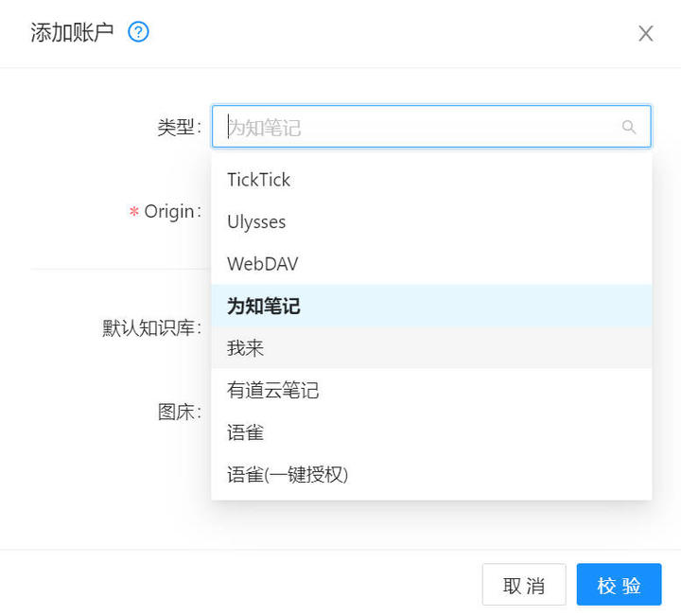
Task: Focus the 类型 search input field
Action: point(431,127)
